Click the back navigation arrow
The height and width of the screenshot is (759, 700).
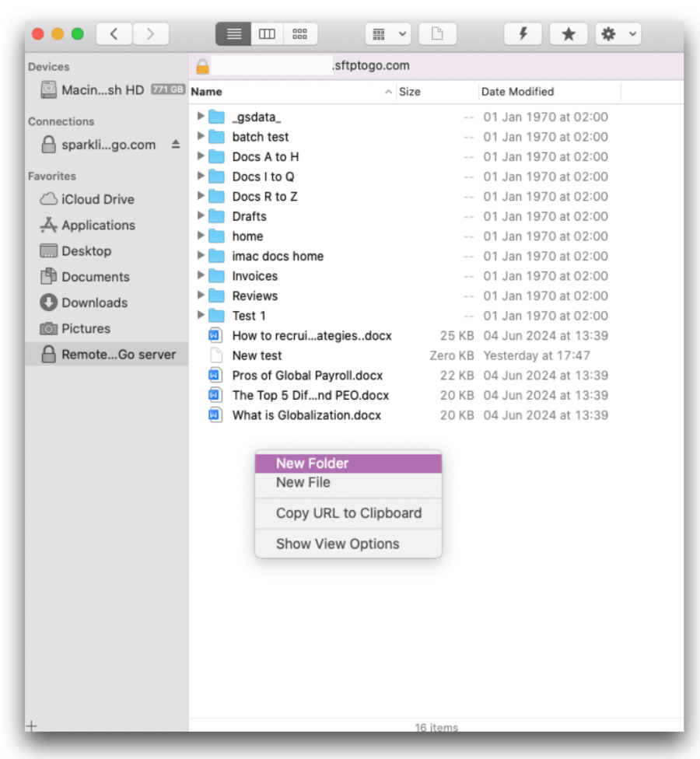click(x=114, y=33)
